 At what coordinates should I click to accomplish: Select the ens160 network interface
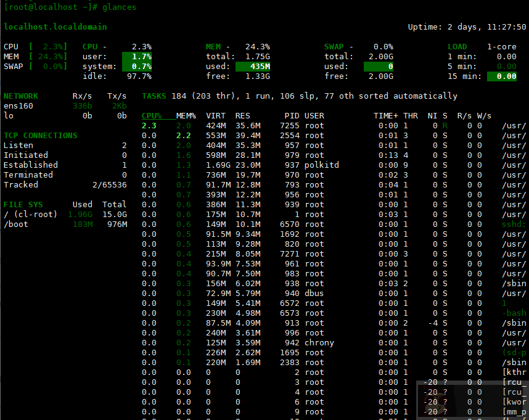tap(18, 105)
